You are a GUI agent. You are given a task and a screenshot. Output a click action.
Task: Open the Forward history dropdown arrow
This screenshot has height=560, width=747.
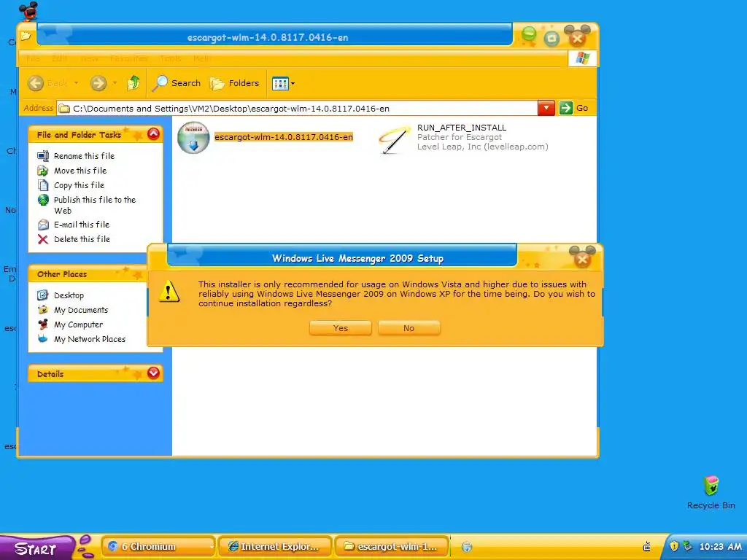[115, 83]
